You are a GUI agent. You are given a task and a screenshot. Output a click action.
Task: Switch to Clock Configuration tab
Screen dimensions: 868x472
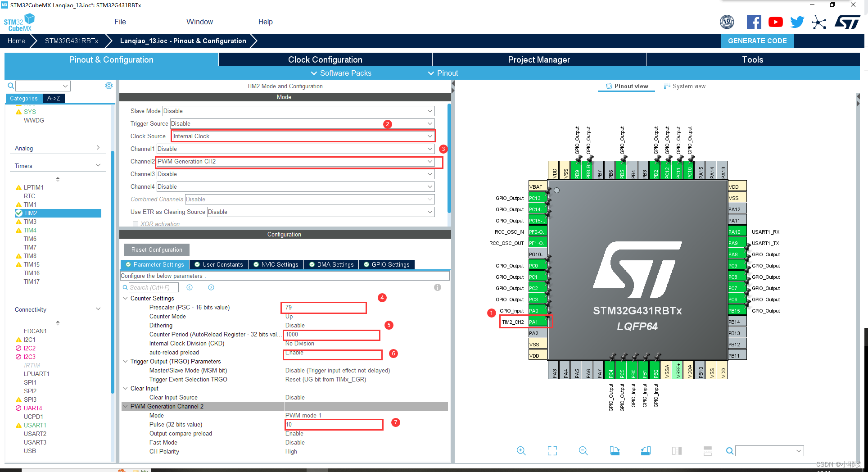pos(325,59)
